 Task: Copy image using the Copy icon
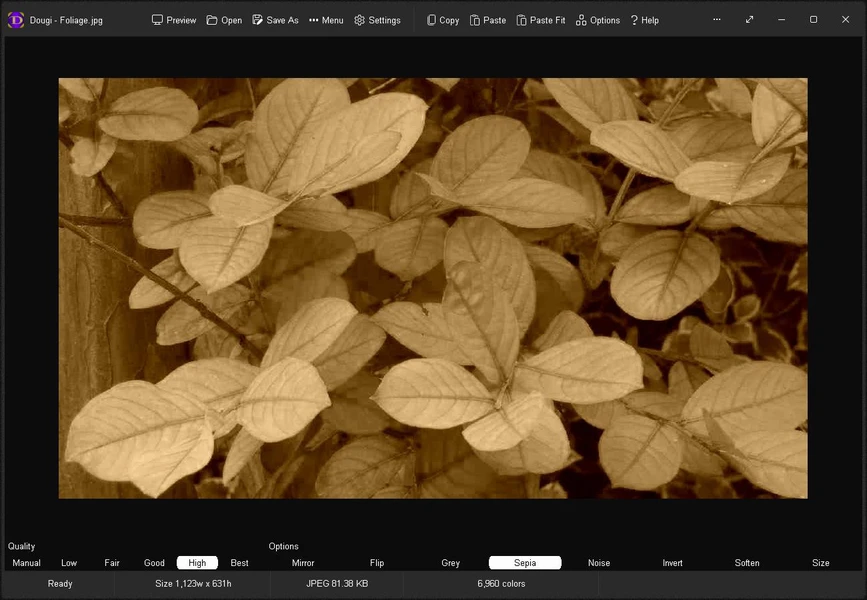pyautogui.click(x=431, y=20)
